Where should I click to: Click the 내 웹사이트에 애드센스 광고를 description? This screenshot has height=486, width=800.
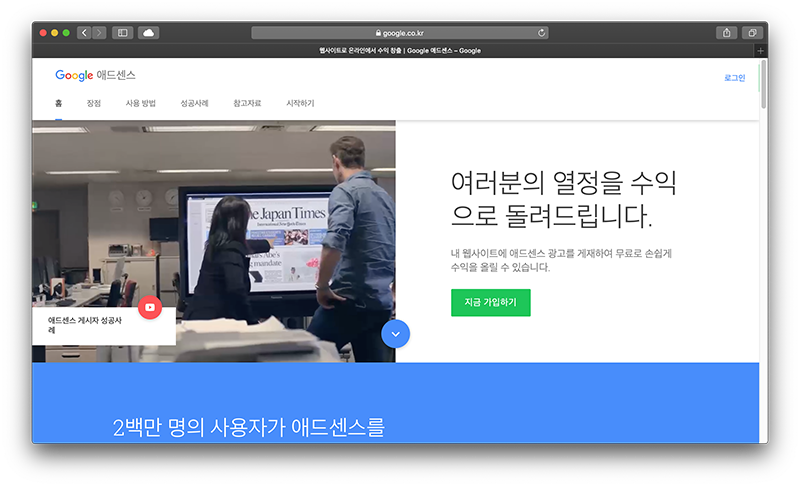(561, 260)
